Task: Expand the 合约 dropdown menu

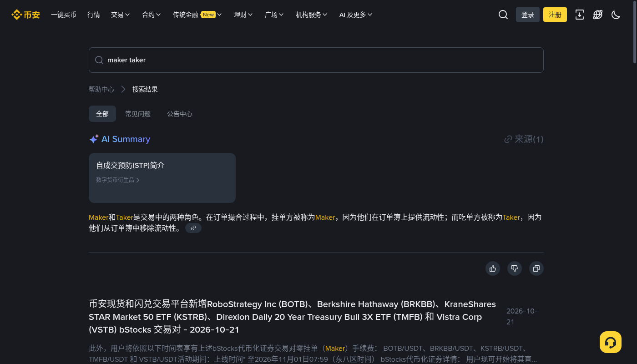Action: point(152,15)
